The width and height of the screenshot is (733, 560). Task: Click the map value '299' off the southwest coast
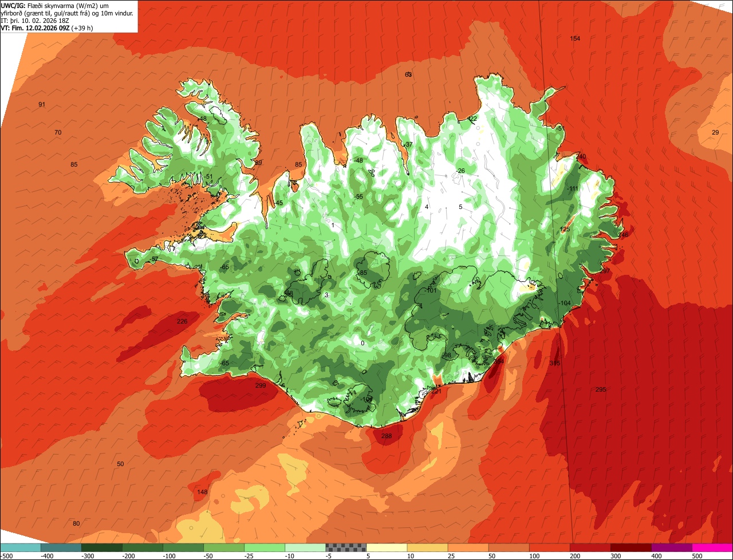click(261, 385)
